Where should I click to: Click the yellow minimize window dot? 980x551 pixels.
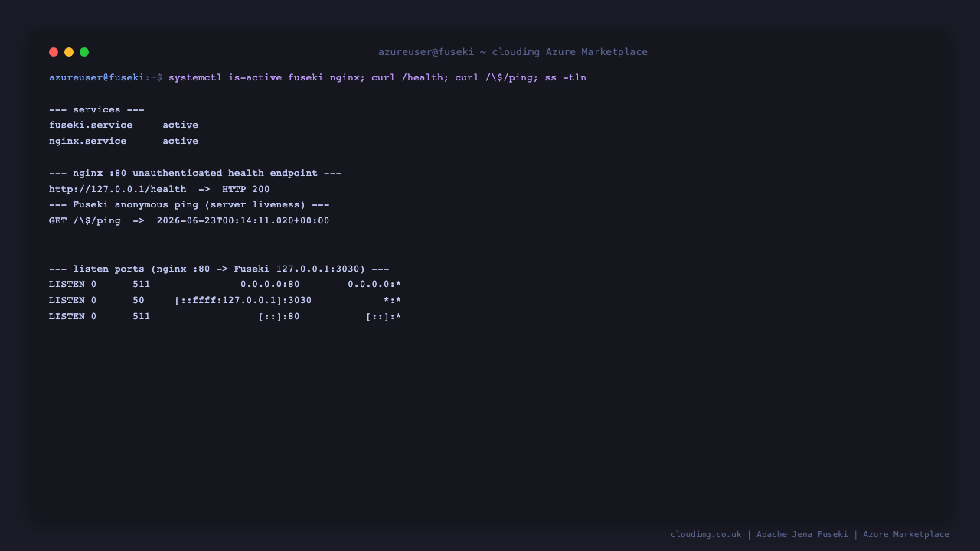pos(69,52)
